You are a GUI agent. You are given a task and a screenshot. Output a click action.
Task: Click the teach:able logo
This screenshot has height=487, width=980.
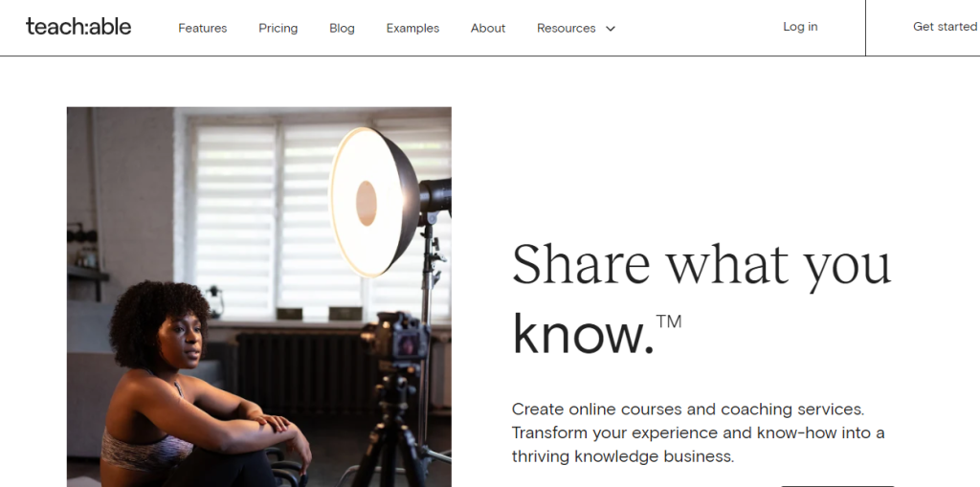78,27
